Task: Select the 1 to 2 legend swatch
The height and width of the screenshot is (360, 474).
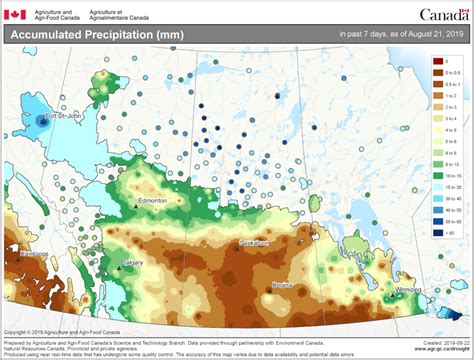Action: pos(438,96)
